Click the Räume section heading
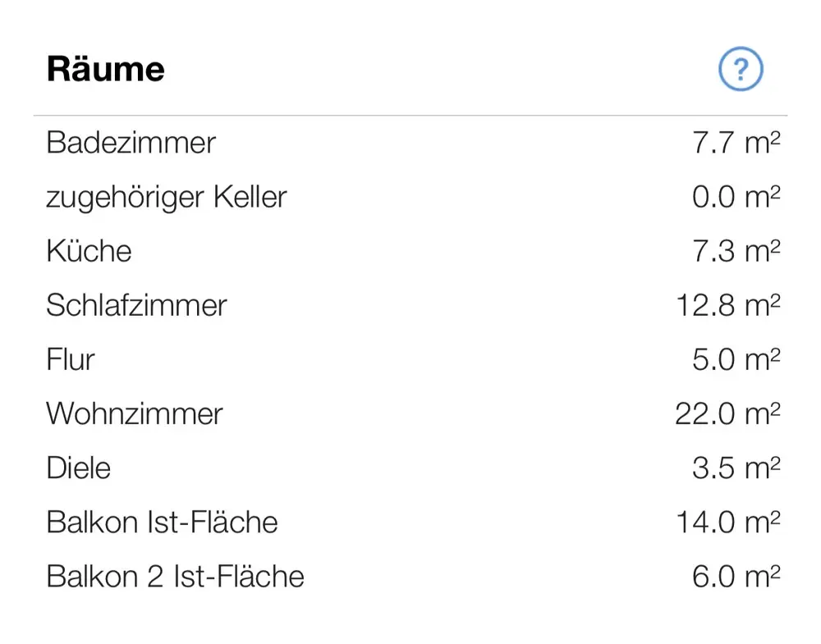The image size is (821, 644). (x=105, y=69)
